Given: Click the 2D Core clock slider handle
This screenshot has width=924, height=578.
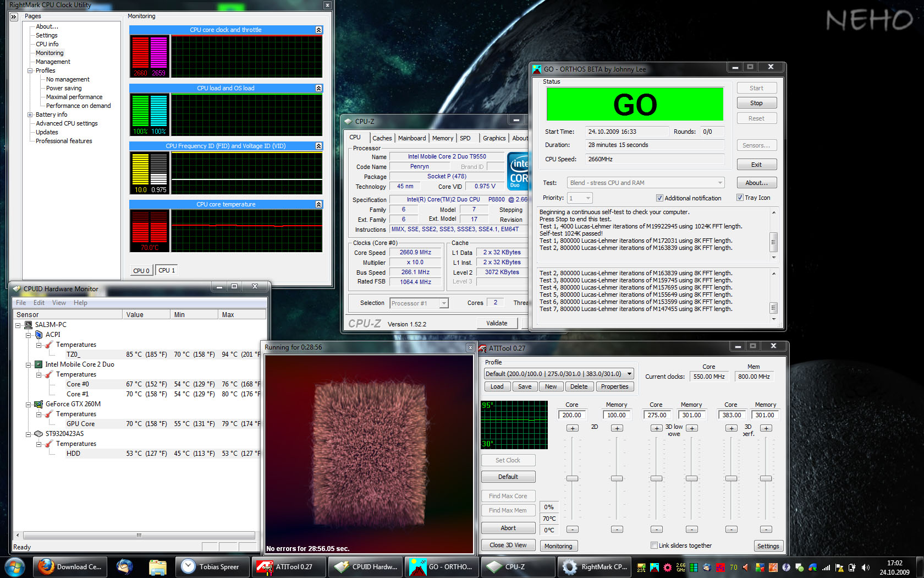Looking at the screenshot, I should (572, 478).
